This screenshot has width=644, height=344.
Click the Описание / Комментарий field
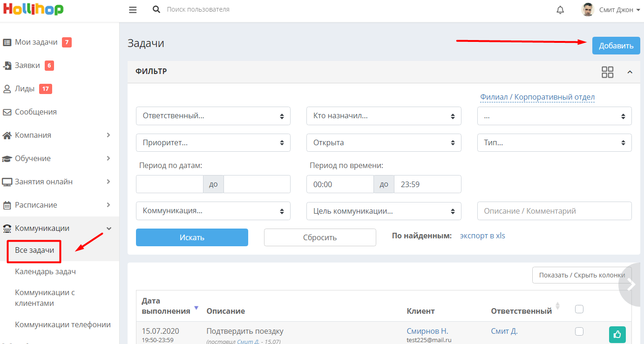tap(555, 211)
